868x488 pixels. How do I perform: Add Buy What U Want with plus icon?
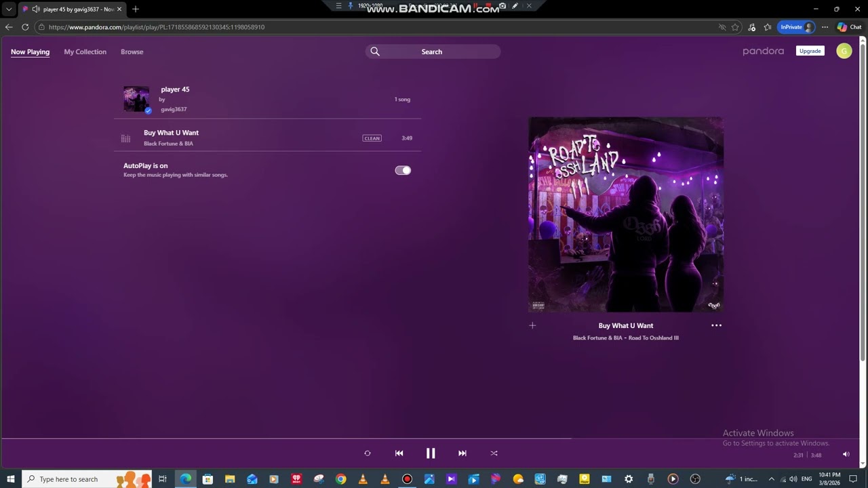click(x=532, y=325)
